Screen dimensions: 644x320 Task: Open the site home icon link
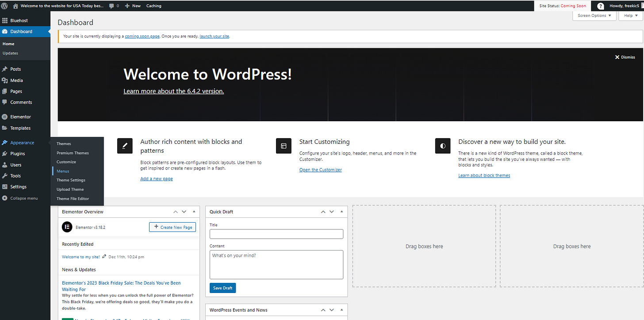pyautogui.click(x=16, y=6)
